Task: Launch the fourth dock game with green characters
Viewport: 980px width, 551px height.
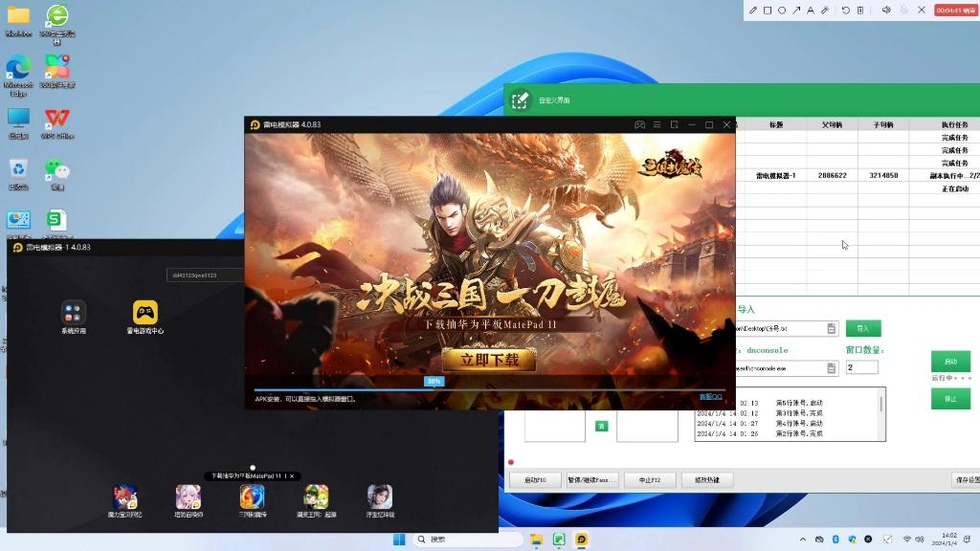Action: click(x=316, y=501)
